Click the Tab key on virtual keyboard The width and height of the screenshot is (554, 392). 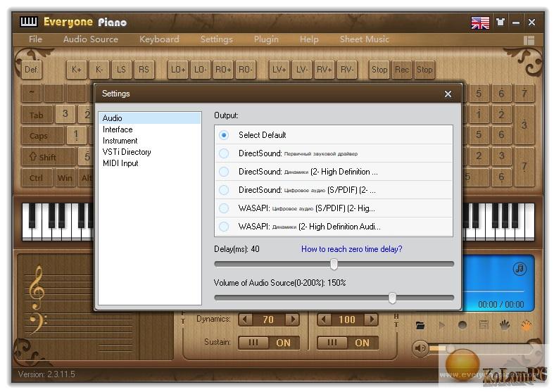(37, 115)
